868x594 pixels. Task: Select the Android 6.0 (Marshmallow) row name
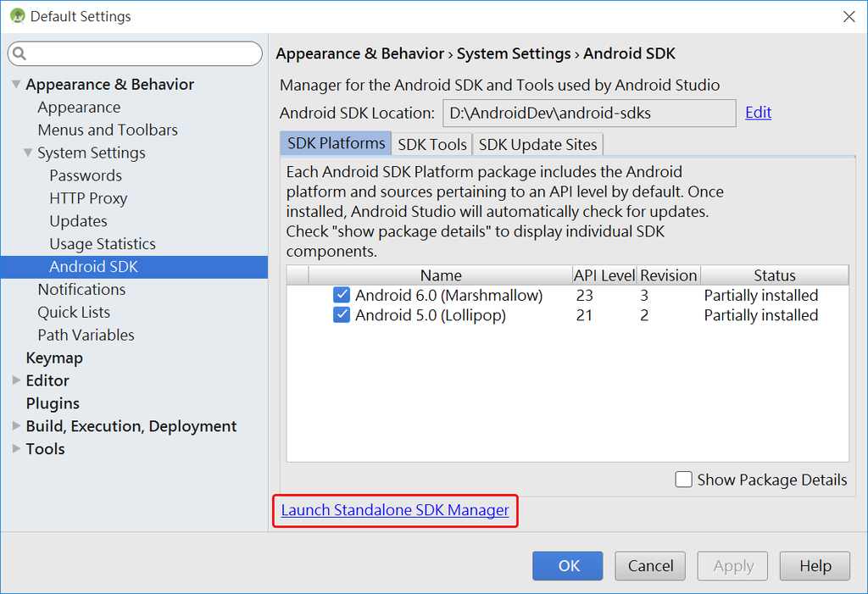pyautogui.click(x=449, y=295)
